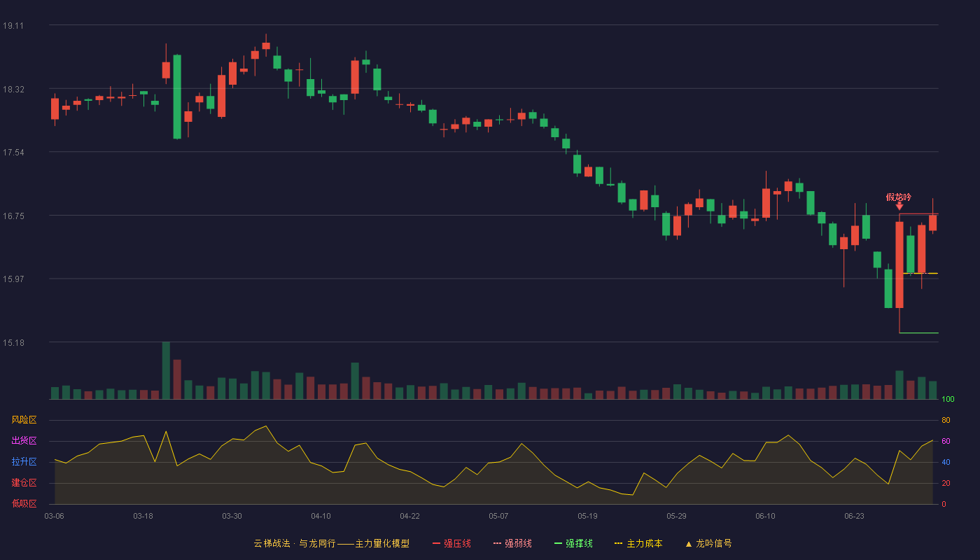
Task: Click the 18.32 price axis label
Action: pyautogui.click(x=13, y=90)
